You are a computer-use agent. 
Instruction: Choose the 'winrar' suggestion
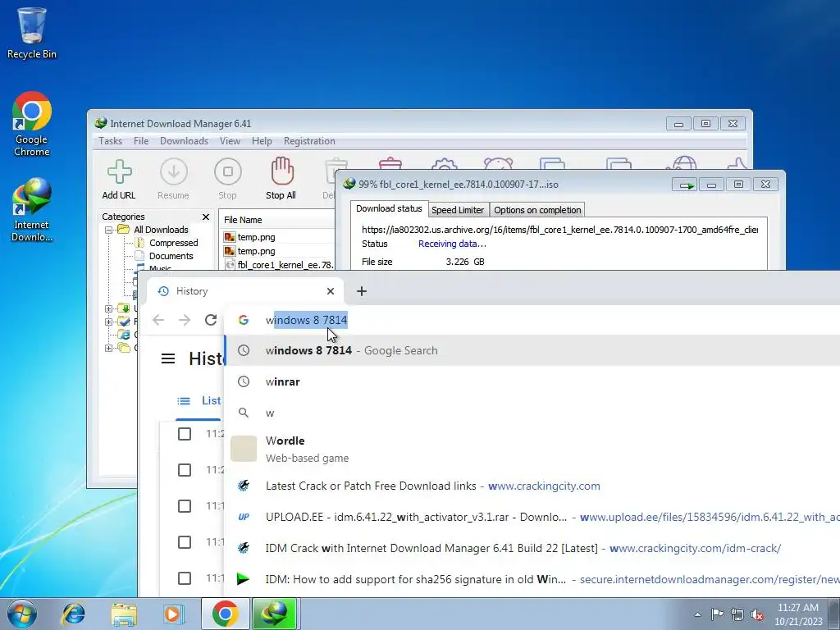click(532, 381)
